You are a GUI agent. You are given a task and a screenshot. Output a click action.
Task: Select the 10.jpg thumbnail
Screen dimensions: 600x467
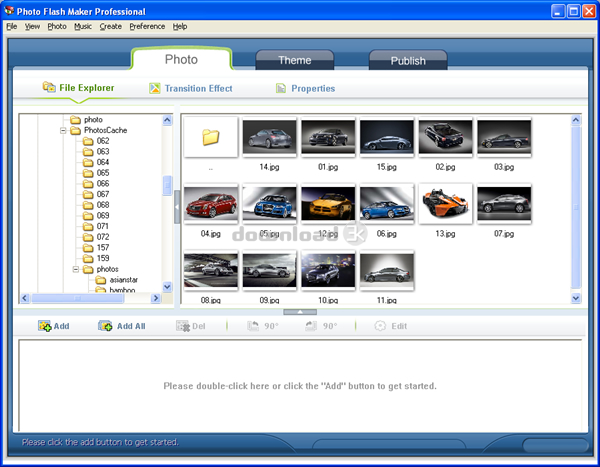[x=328, y=270]
